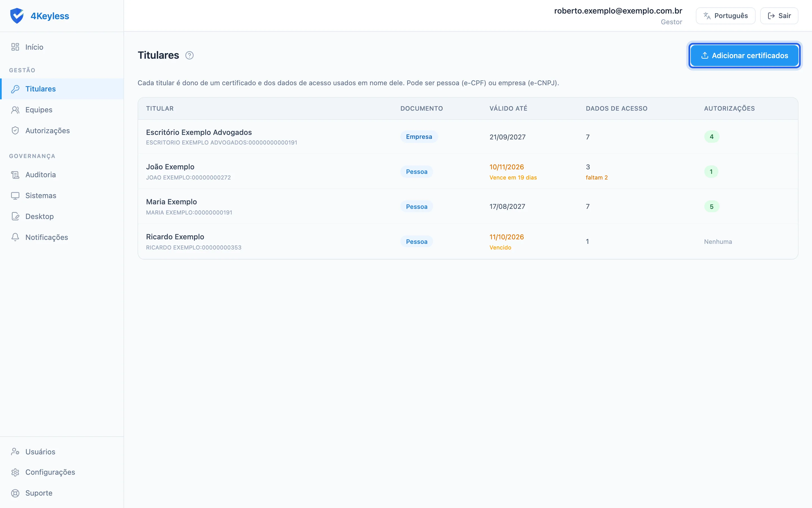812x508 pixels.
Task: Open Equipes section label
Action: pos(39,110)
